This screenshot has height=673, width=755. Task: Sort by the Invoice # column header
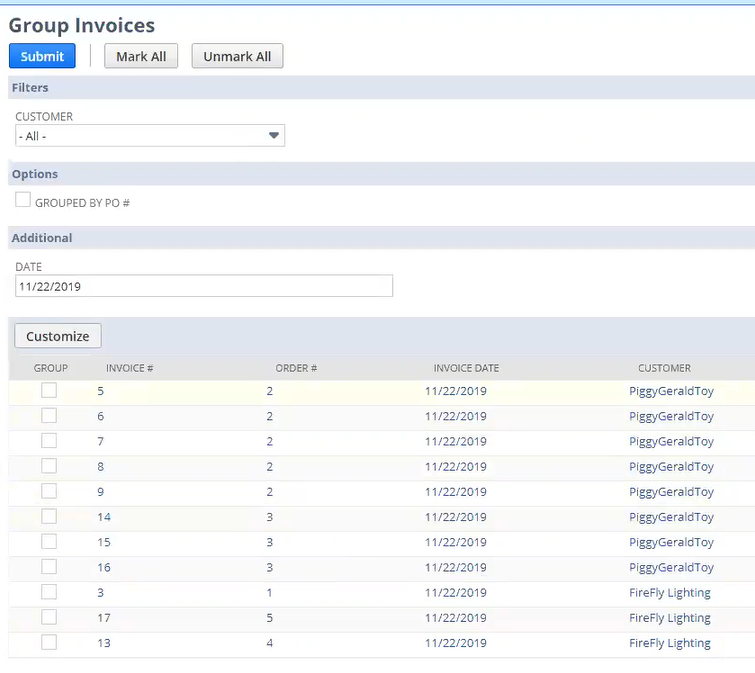click(x=130, y=368)
